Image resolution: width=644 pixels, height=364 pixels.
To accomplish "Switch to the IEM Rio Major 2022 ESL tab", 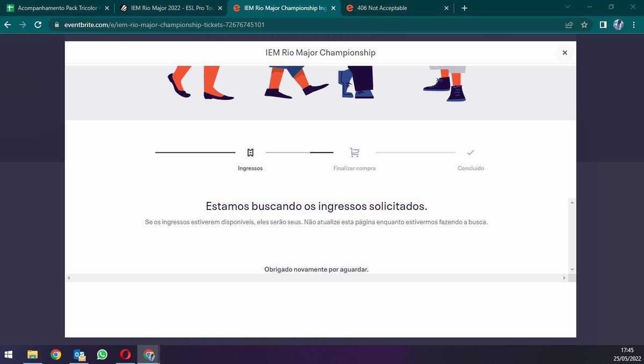I will pos(171,8).
